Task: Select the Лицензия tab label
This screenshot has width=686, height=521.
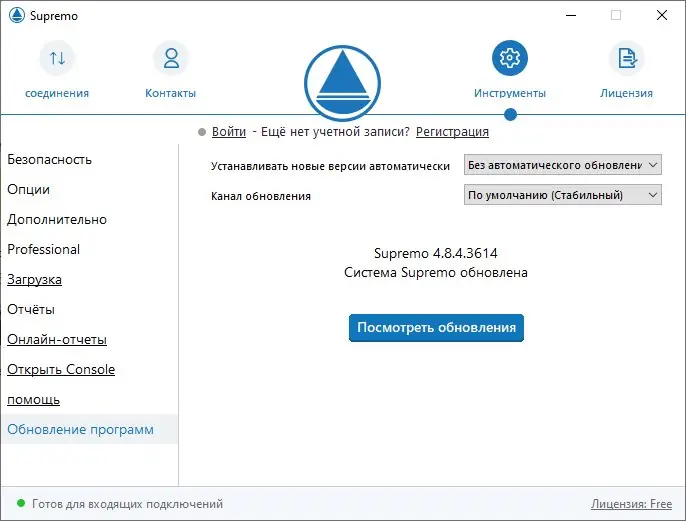Action: pos(626,93)
